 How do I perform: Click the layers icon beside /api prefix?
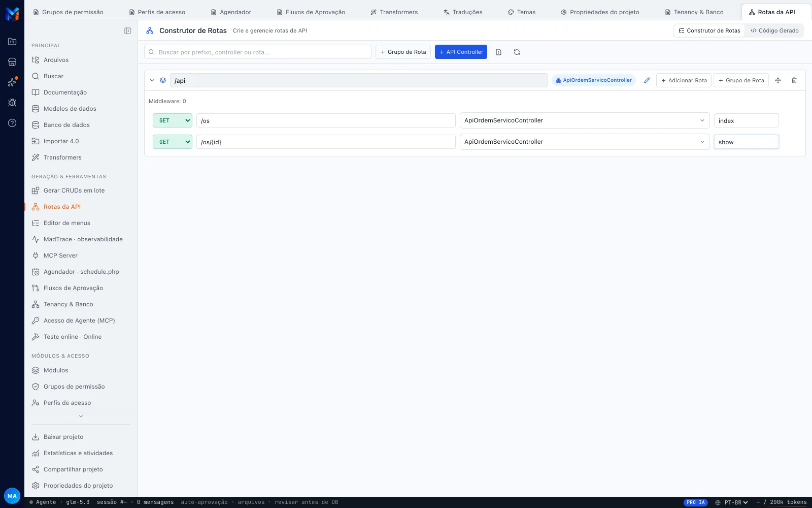(x=163, y=80)
